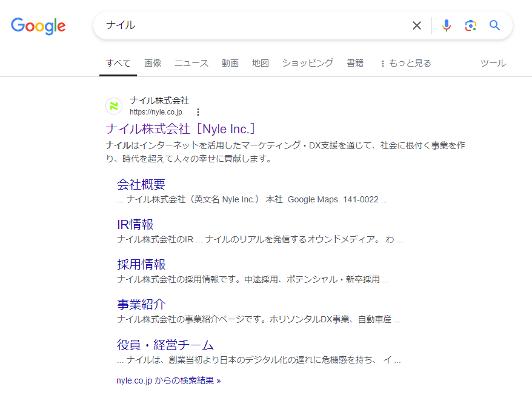This screenshot has height=395, width=532.
Task: Open the 採用情報 sitelink
Action: coord(141,264)
